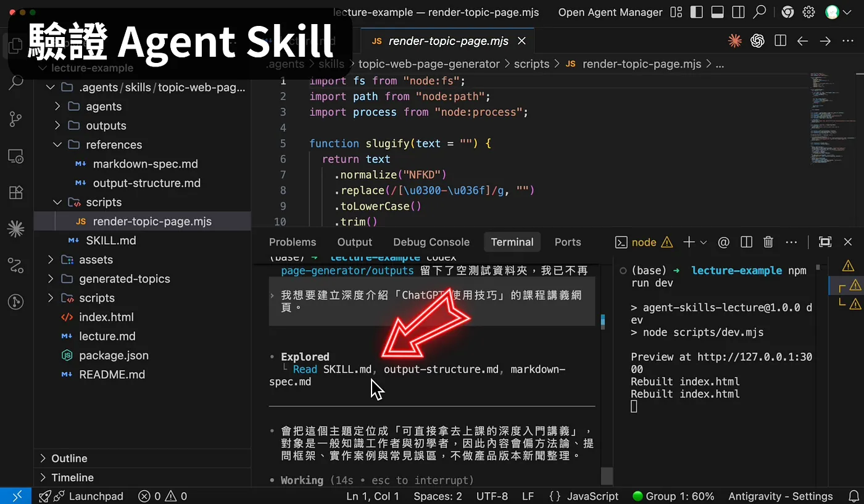
Task: Toggle the bottom panel visibility
Action: click(x=717, y=12)
